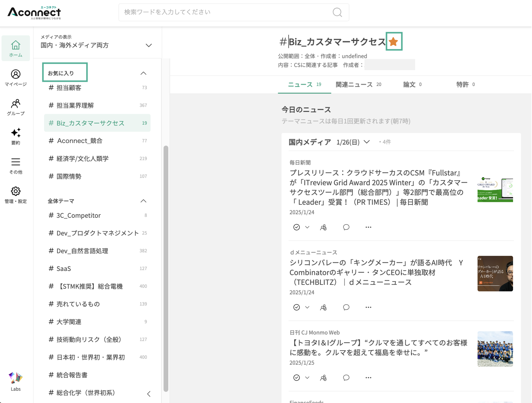Share the トヨタI&Iグループ article to a group

point(323,378)
